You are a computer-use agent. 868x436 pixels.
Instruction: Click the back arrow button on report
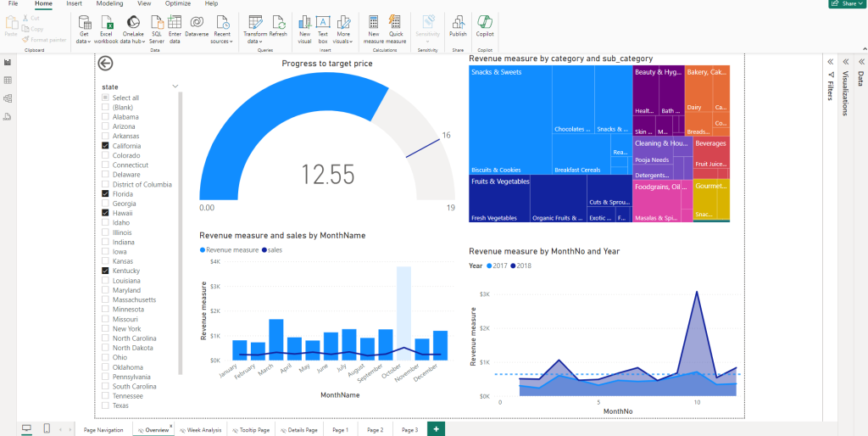point(105,63)
